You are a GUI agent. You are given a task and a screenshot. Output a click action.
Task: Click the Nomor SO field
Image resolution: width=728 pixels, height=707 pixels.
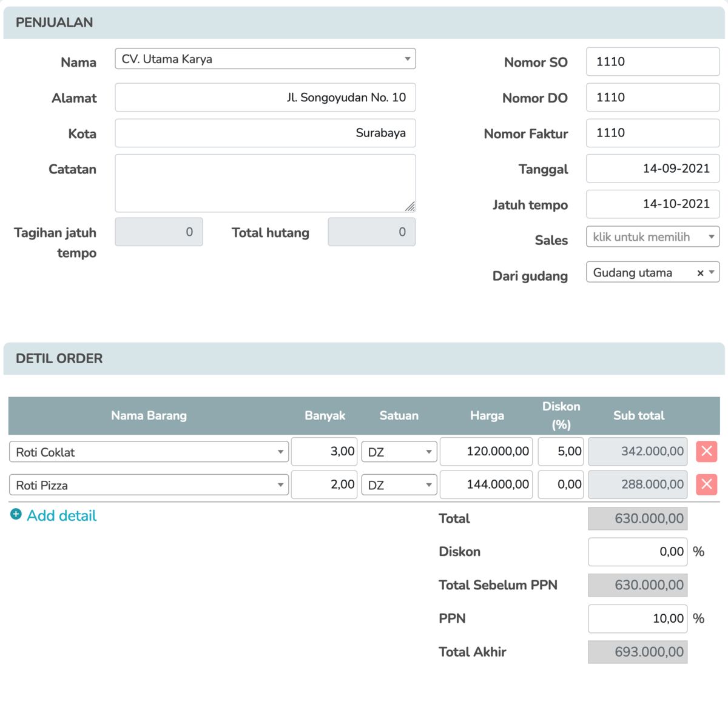(652, 62)
